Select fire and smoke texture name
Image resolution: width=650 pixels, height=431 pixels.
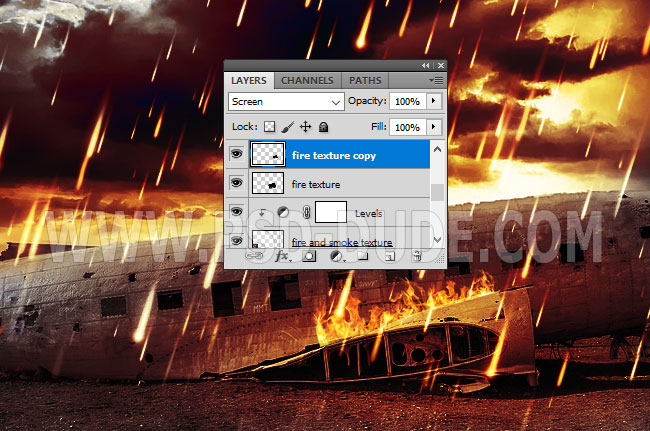coord(342,242)
